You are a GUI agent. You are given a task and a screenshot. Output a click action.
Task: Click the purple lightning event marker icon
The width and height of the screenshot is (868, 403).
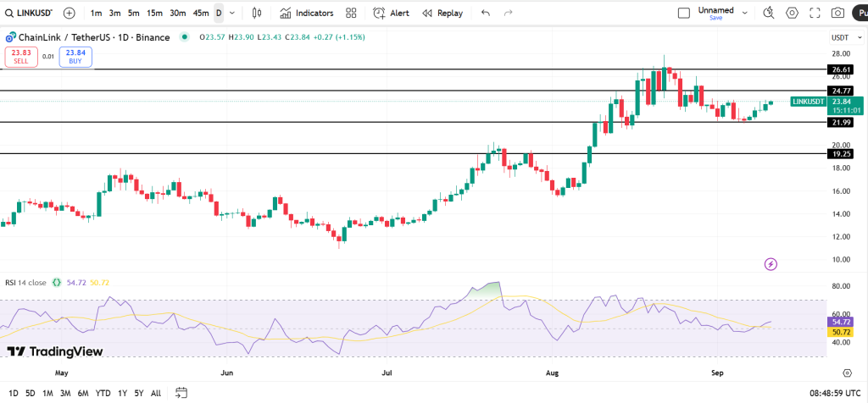click(x=771, y=264)
